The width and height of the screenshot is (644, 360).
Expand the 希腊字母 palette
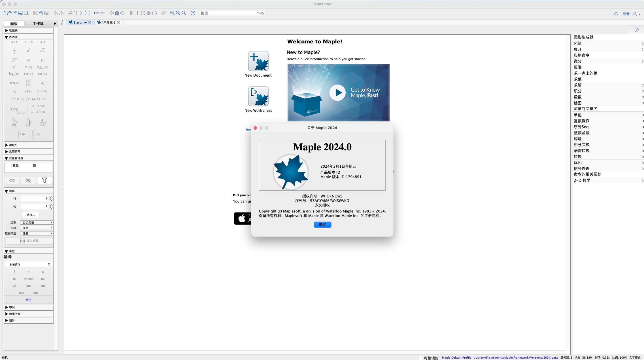click(28, 314)
